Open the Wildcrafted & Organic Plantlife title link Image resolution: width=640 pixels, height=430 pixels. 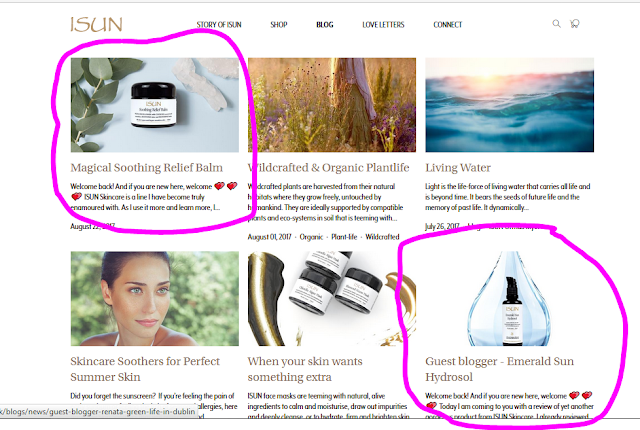point(329,168)
